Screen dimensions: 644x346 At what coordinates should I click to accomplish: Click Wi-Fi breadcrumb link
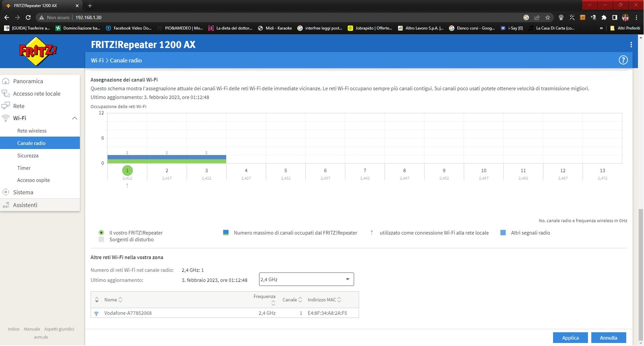click(97, 60)
